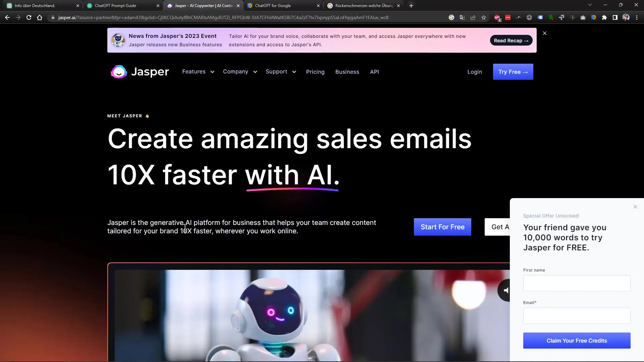Viewport: 644px width, 362px height.
Task: Click the browser refresh icon
Action: (x=29, y=17)
